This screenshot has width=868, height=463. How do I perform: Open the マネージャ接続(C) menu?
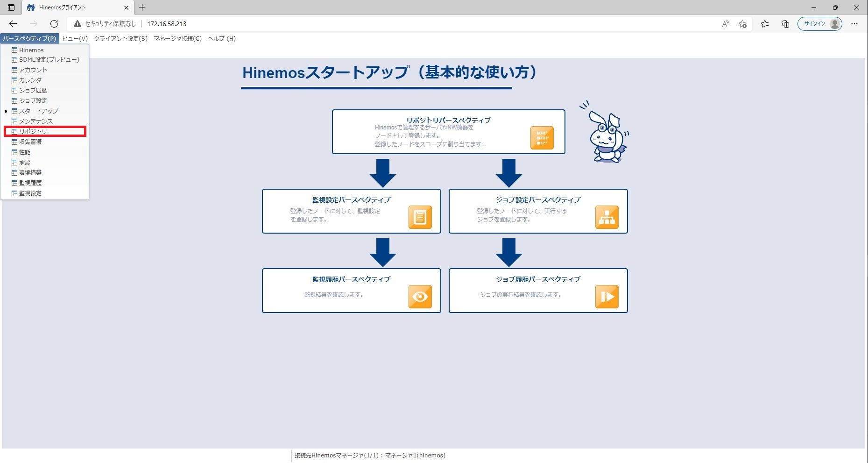[177, 39]
